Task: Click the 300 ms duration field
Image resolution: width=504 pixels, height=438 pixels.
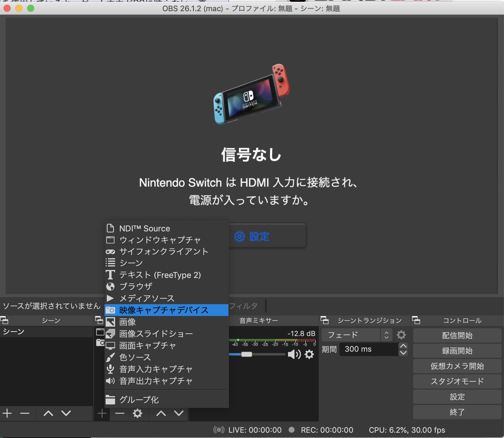Action: tap(369, 349)
